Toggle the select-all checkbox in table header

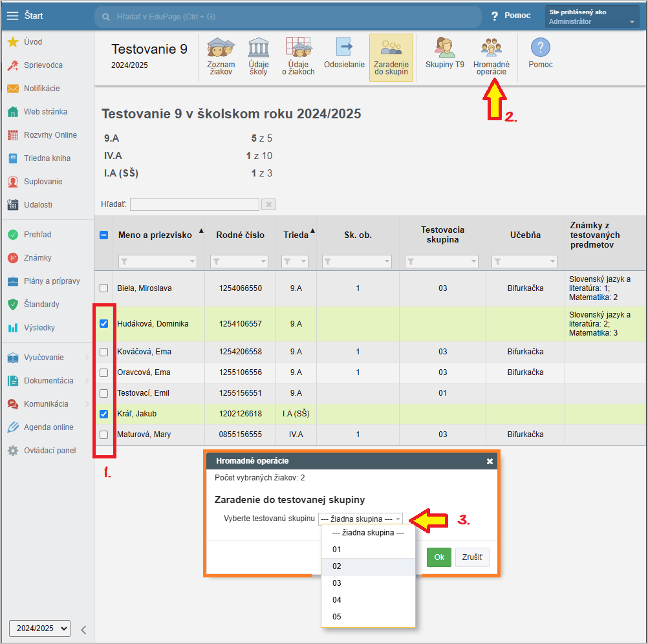(103, 235)
